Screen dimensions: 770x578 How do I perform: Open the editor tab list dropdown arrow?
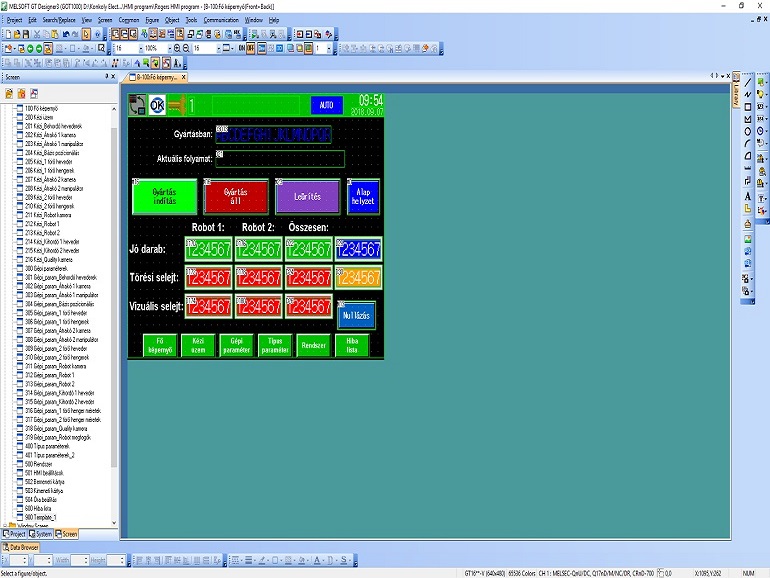click(x=723, y=76)
